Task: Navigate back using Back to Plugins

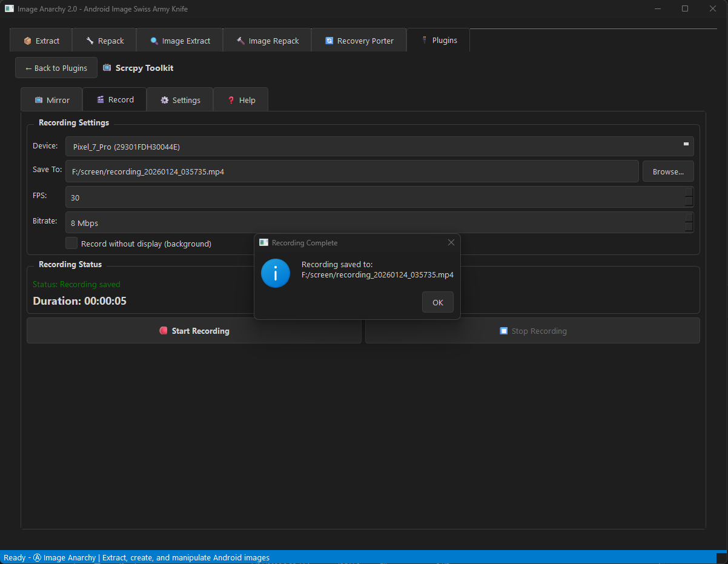Action: 56,67
